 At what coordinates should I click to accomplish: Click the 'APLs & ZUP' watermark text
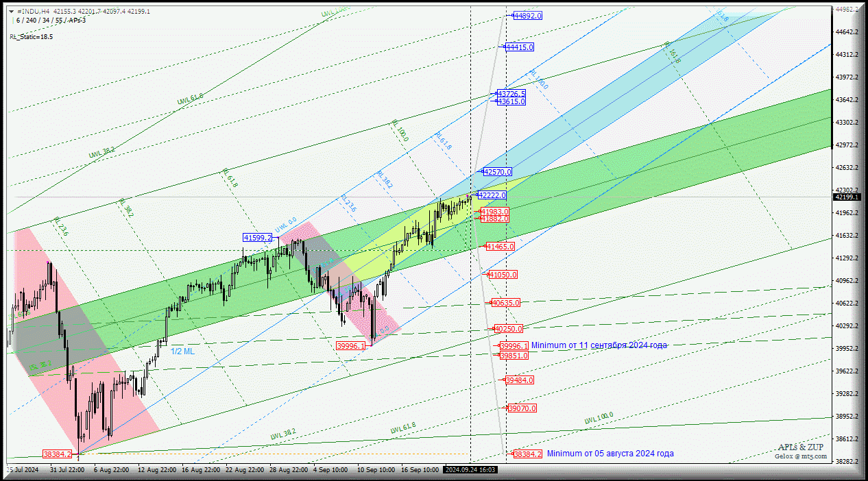click(801, 447)
